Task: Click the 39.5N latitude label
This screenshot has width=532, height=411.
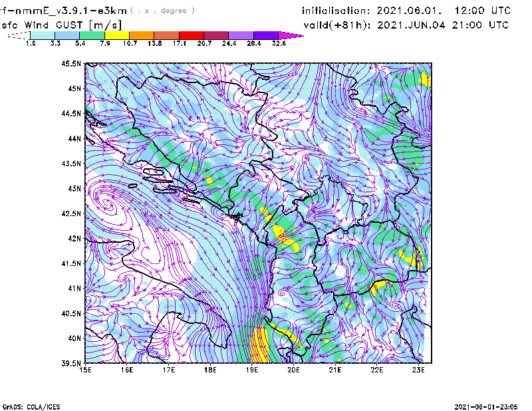Action: 71,364
